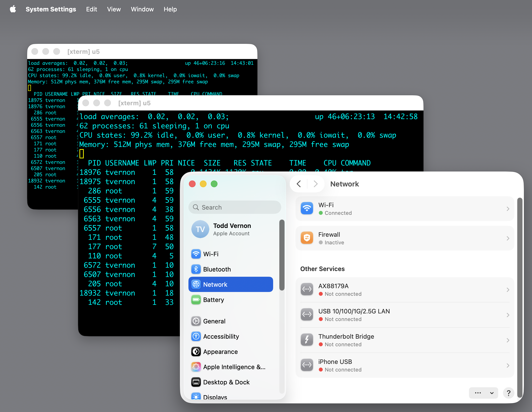Image resolution: width=532 pixels, height=412 pixels.
Task: Open the System Settings menu
Action: coord(51,9)
